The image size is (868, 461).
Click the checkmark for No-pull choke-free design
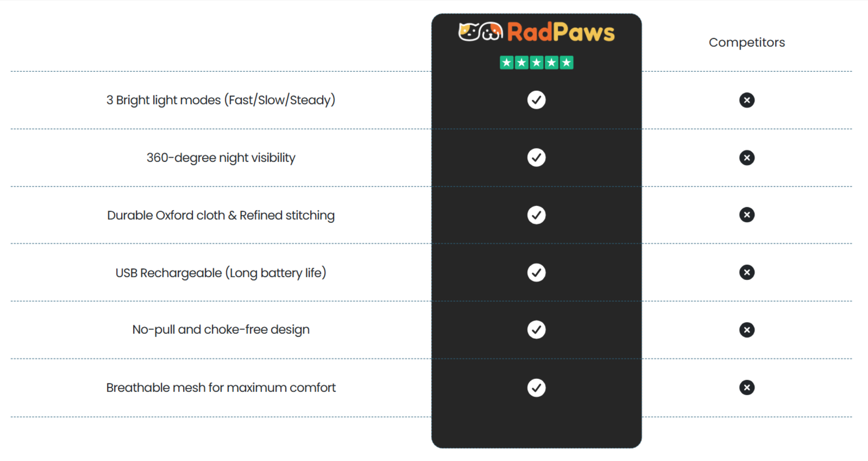point(536,329)
